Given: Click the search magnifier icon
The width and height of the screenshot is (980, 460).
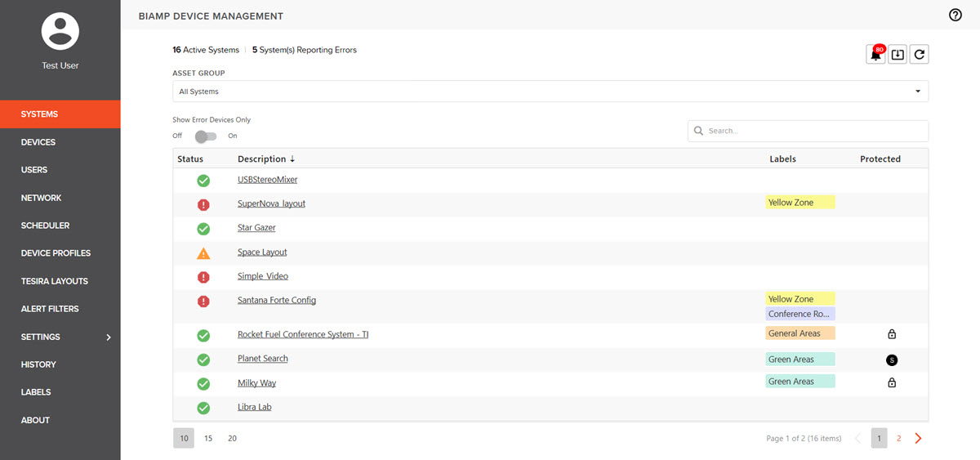Looking at the screenshot, I should (x=699, y=131).
